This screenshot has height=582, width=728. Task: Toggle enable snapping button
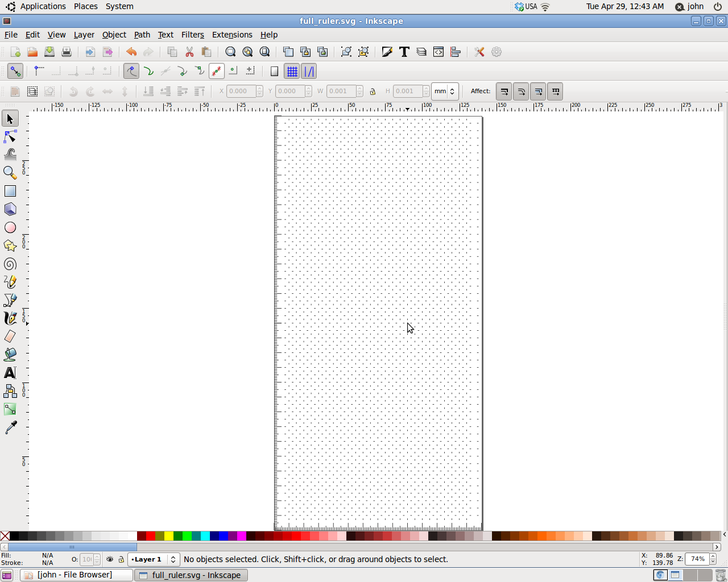click(x=15, y=71)
